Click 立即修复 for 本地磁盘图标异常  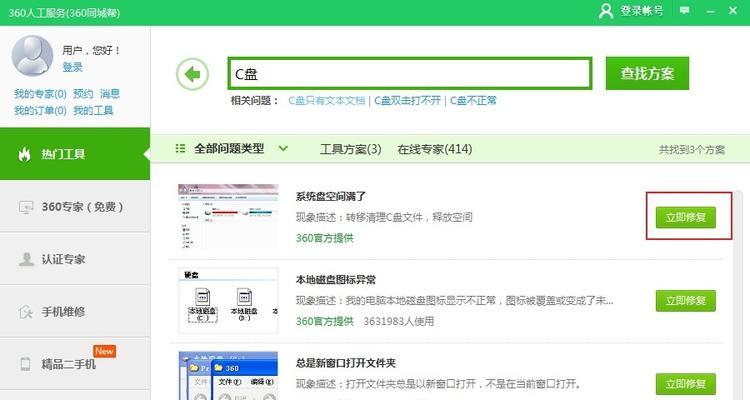click(x=685, y=300)
